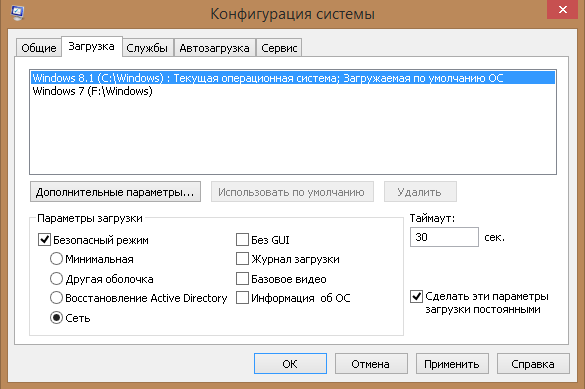
Task: Click the Таймаут input field with 30
Action: pyautogui.click(x=444, y=237)
